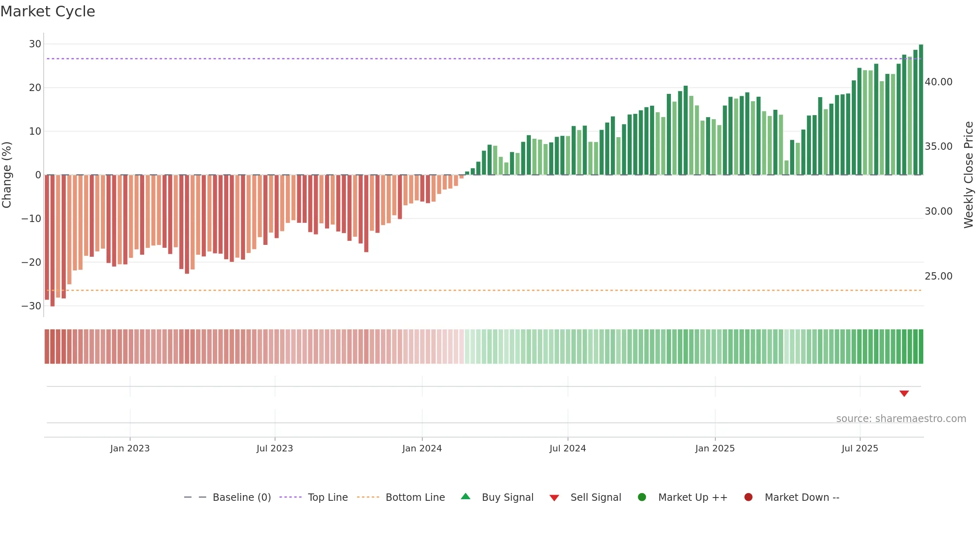Click the green Market Up ++ legend dot
This screenshot has width=980, height=551.
pyautogui.click(x=642, y=497)
